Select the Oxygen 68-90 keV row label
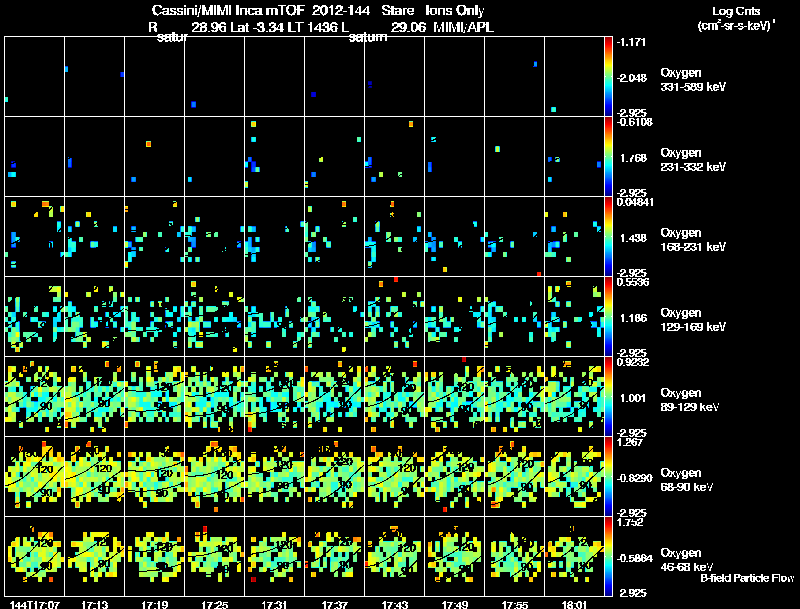This screenshot has height=609, width=800. [687, 480]
